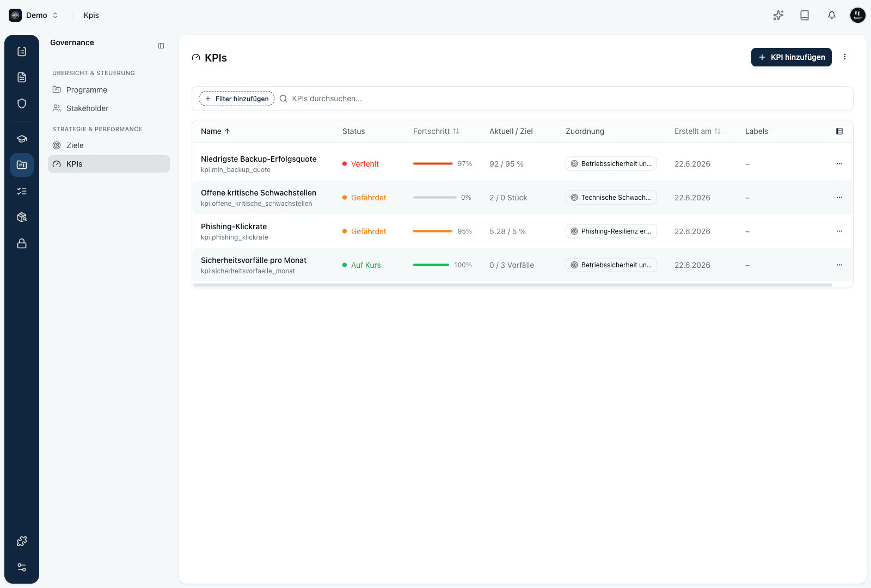Open the shield security icon in sidebar
The width and height of the screenshot is (871, 588).
pos(22,103)
